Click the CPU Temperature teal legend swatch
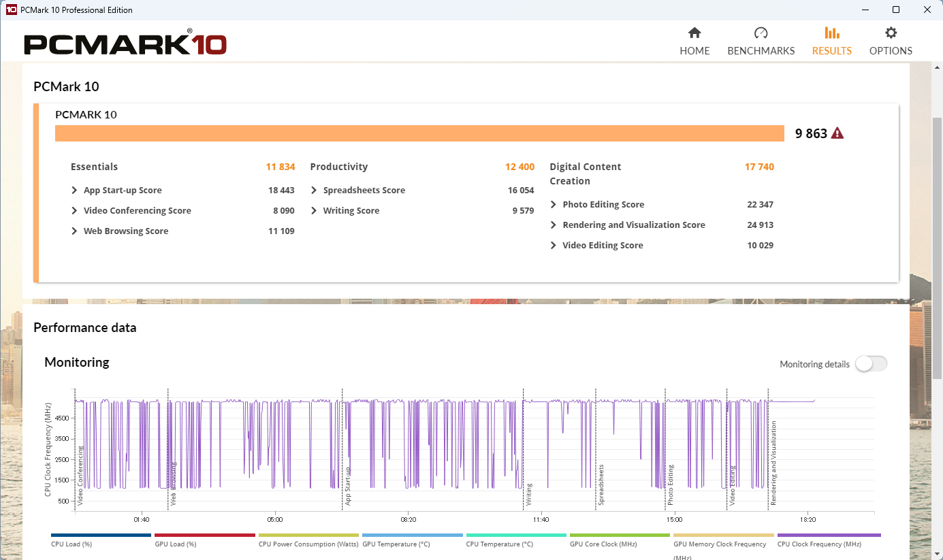The image size is (943, 560). coord(516,536)
